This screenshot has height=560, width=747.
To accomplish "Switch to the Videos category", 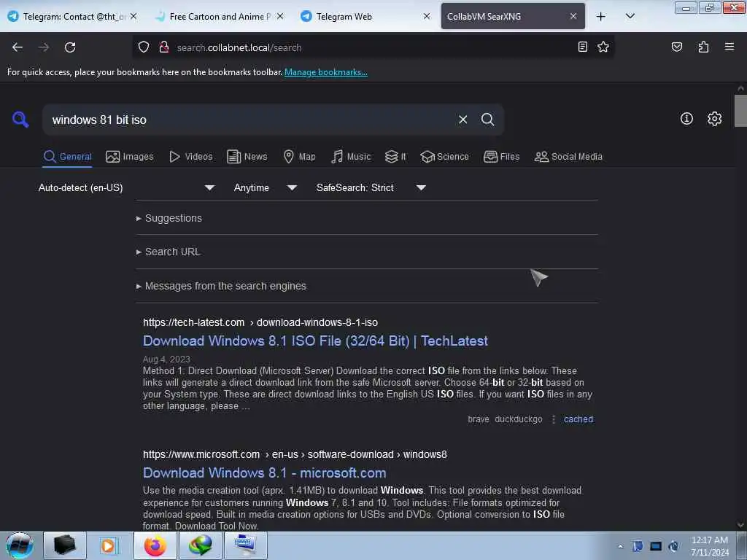I will click(191, 157).
